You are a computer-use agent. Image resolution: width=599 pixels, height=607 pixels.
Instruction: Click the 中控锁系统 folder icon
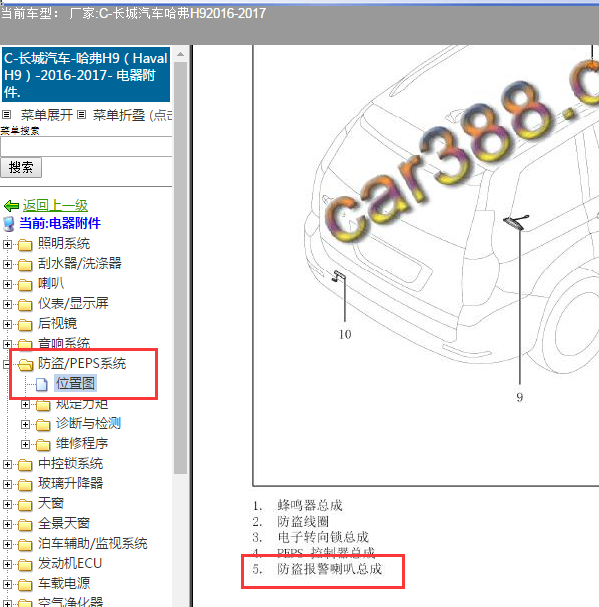(x=25, y=465)
